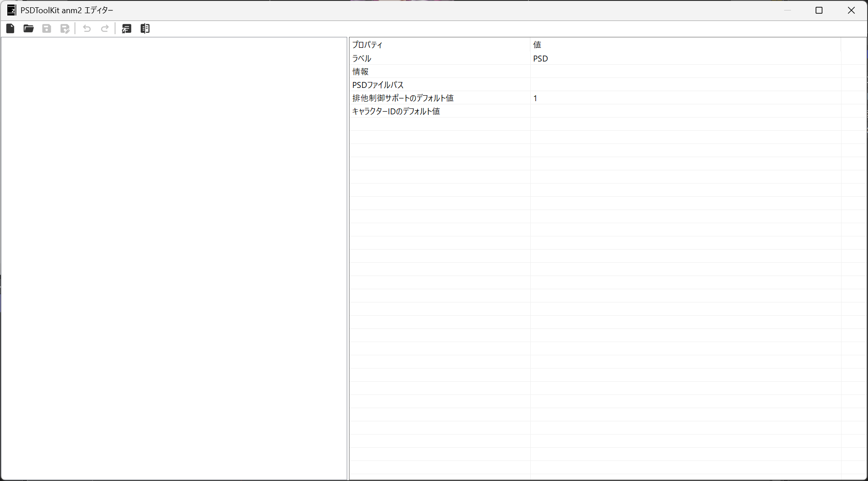868x481 pixels.
Task: Select the PSDファイルパス property row
Action: click(378, 85)
